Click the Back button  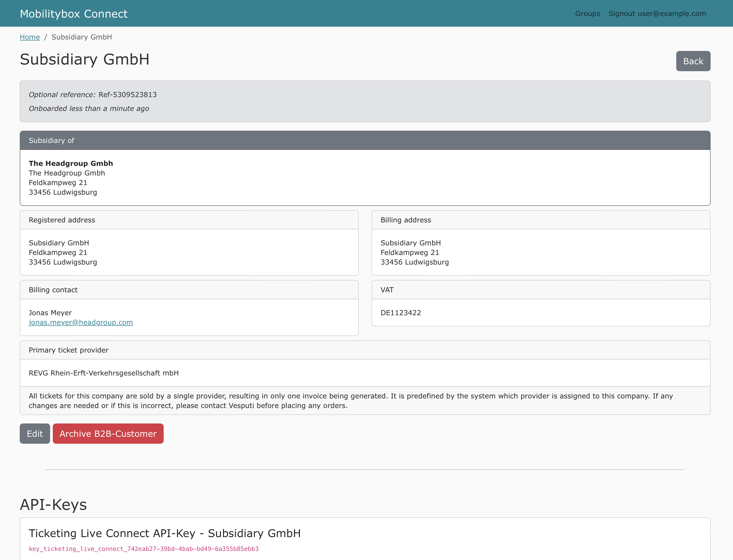tap(693, 61)
